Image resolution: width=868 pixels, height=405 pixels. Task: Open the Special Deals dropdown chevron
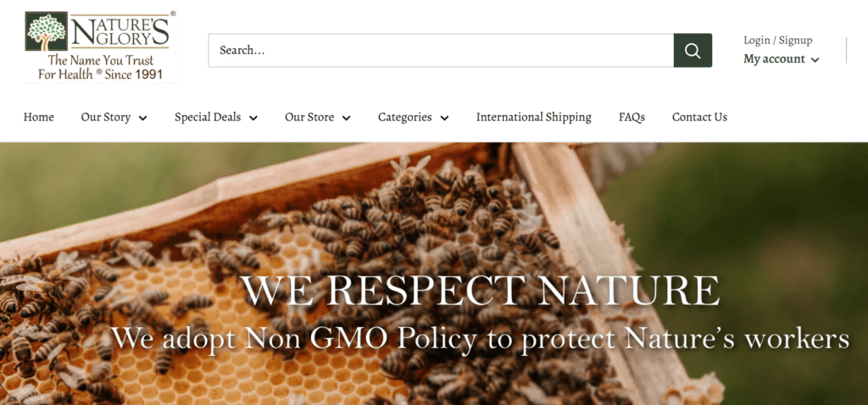253,118
